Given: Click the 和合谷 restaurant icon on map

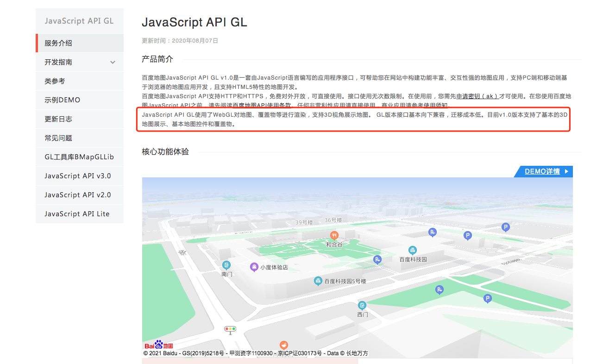Looking at the screenshot, I should coord(334,235).
